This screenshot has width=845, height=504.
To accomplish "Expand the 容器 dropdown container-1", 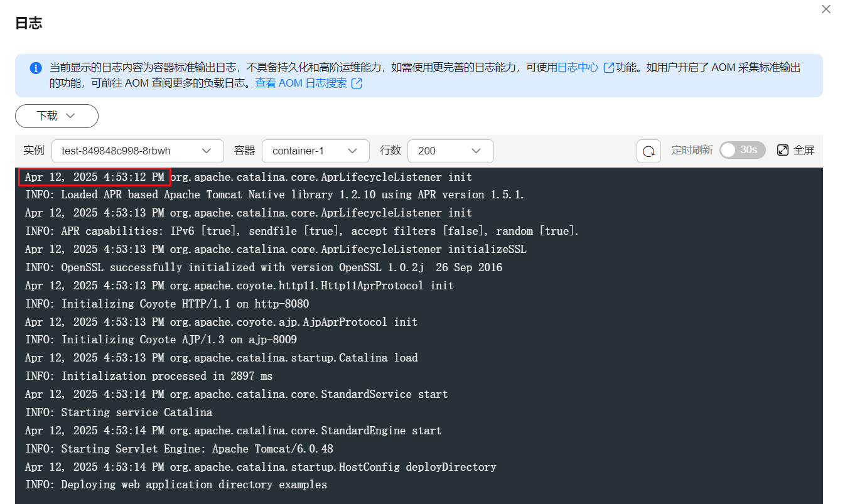I will coord(316,151).
